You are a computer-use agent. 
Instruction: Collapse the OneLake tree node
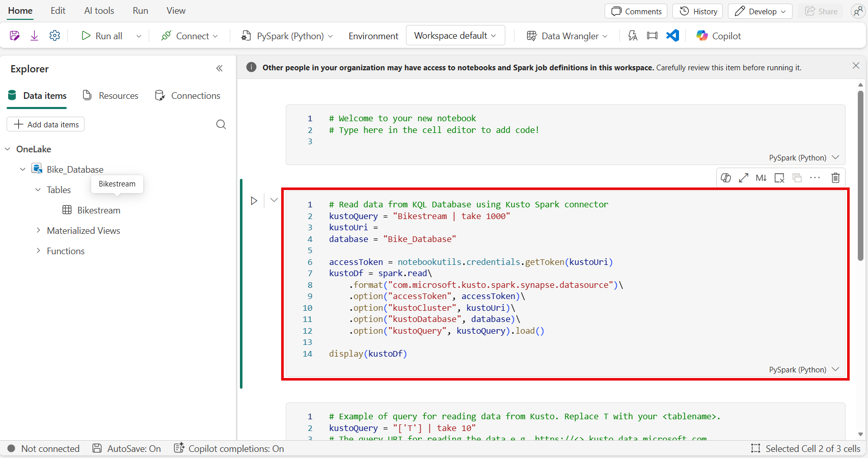[8, 149]
